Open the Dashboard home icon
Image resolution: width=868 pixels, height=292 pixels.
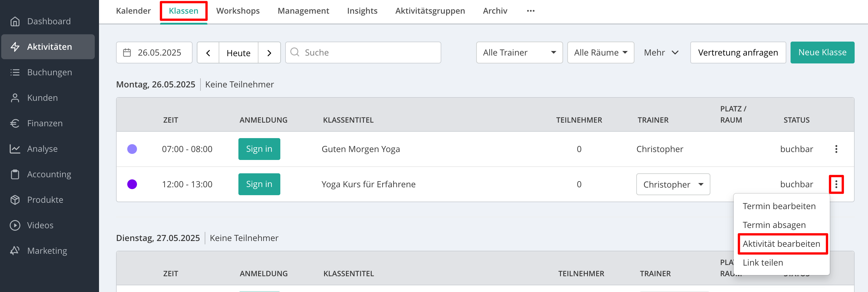click(15, 21)
